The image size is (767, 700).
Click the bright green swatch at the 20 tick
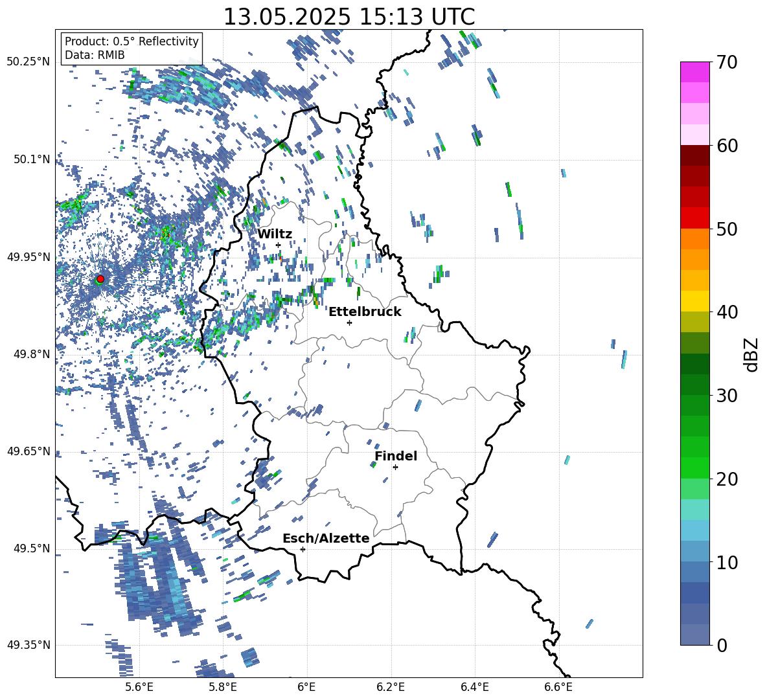[695, 468]
